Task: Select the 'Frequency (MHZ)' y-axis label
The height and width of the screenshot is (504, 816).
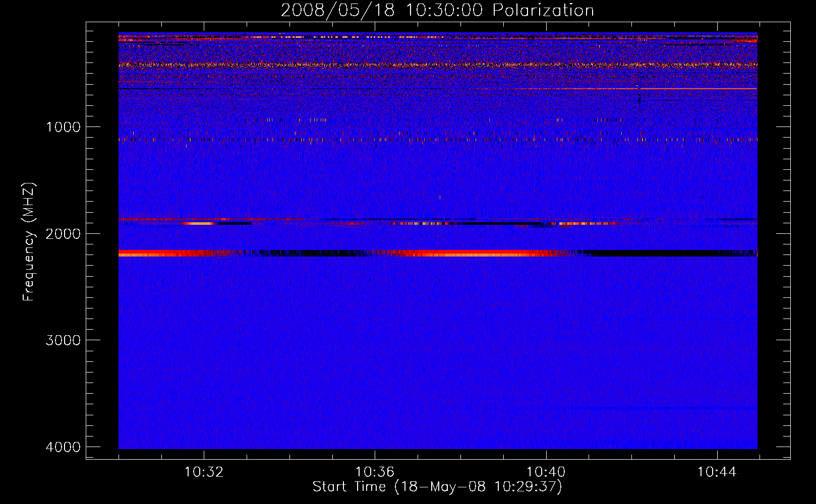Action: click(29, 242)
